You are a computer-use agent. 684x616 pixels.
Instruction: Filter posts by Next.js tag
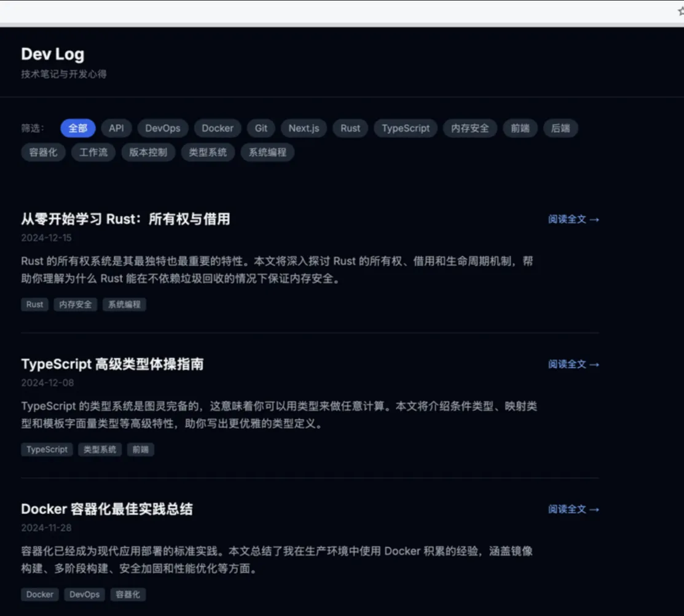(x=304, y=128)
